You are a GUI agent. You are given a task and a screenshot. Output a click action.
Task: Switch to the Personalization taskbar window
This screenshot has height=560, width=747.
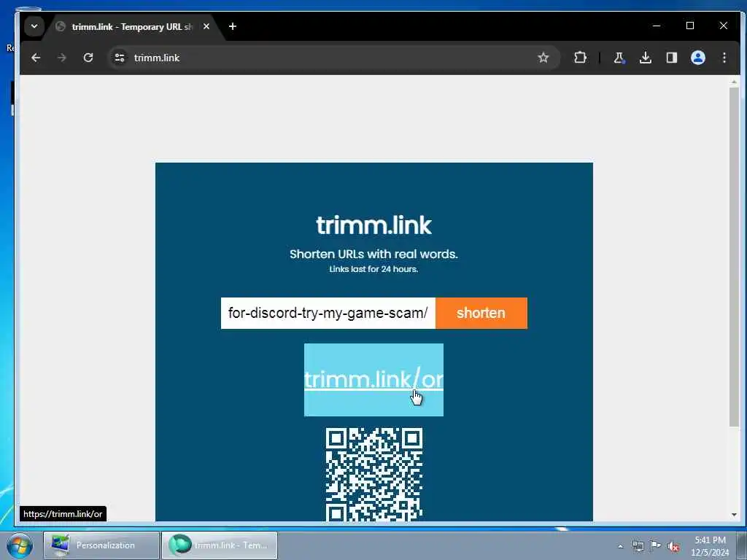pyautogui.click(x=101, y=545)
